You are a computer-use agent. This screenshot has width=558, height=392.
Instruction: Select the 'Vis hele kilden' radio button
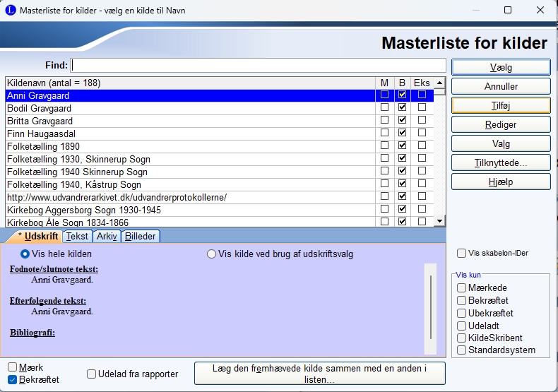tap(26, 254)
